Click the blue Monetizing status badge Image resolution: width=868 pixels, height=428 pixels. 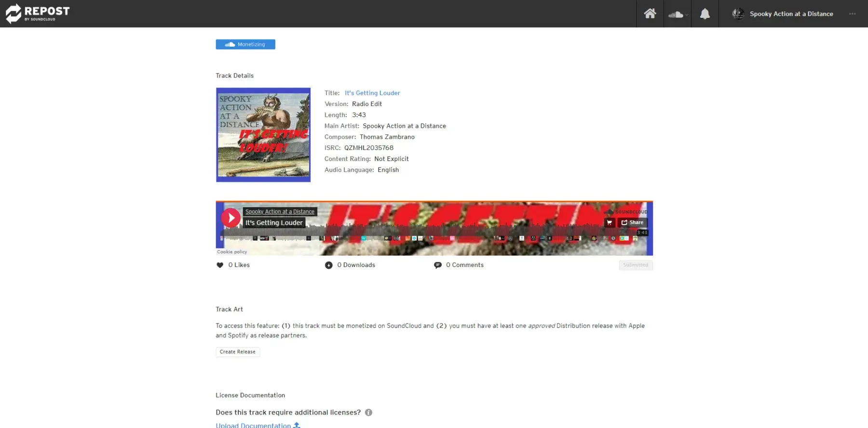245,44
